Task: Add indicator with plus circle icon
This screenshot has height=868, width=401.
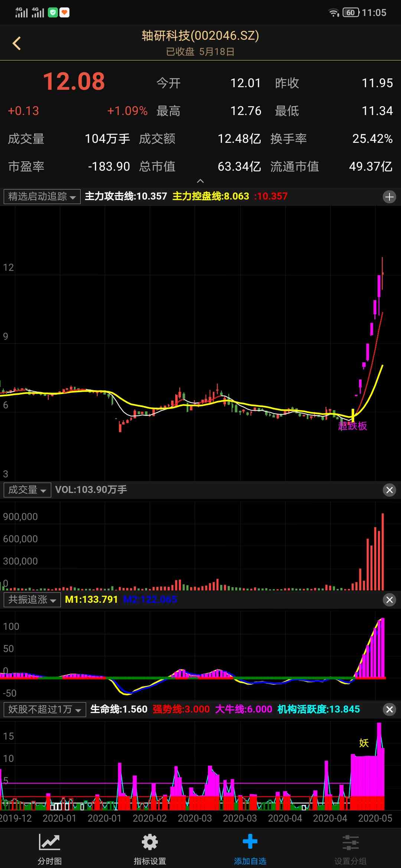Action: click(x=389, y=197)
